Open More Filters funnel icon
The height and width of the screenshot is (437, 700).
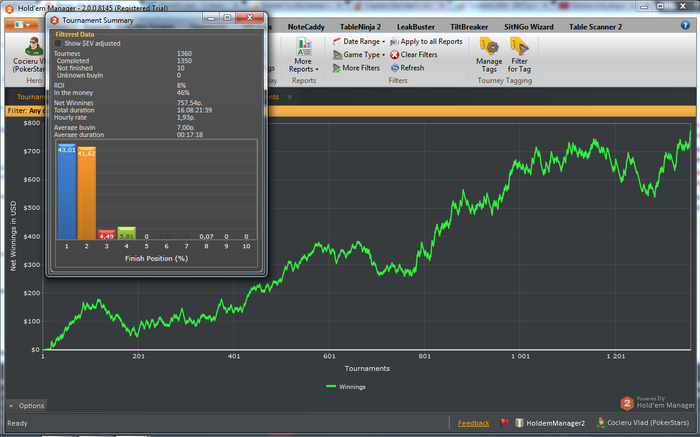[337, 68]
